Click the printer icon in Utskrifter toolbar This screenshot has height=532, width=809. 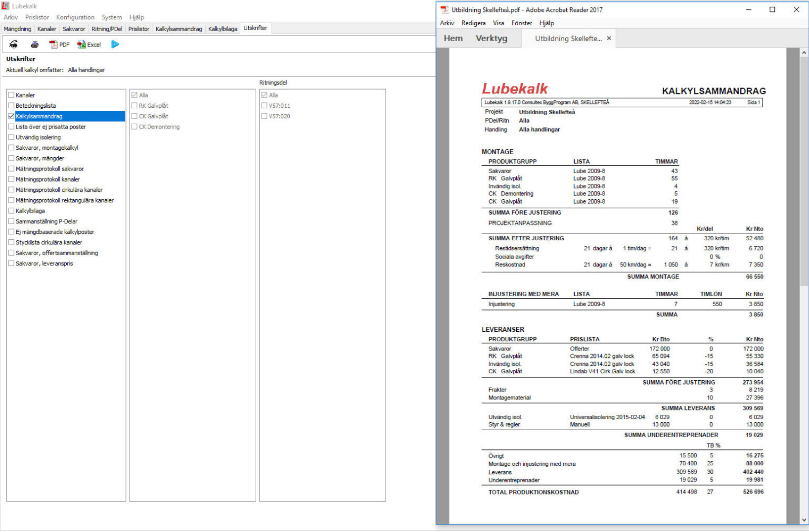coord(35,44)
